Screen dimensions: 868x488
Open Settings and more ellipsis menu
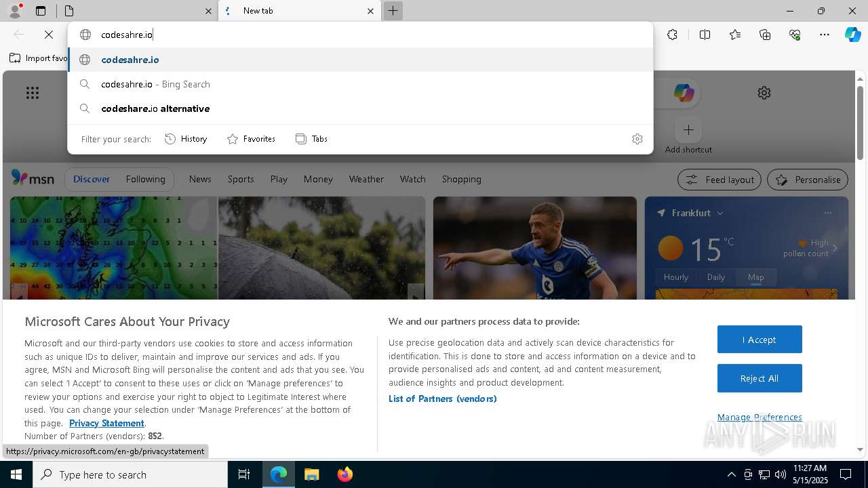pos(825,35)
